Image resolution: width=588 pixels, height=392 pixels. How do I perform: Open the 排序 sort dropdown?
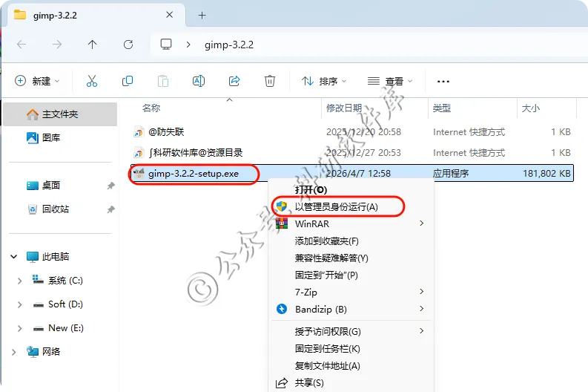pos(324,81)
